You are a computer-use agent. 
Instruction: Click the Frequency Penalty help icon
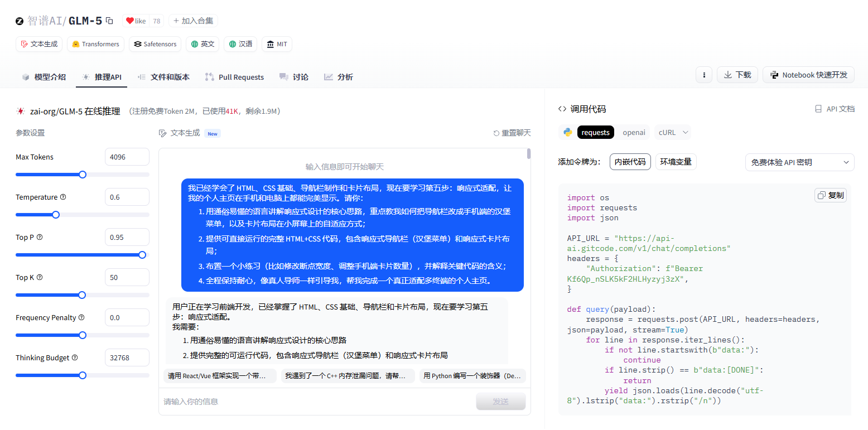(81, 317)
